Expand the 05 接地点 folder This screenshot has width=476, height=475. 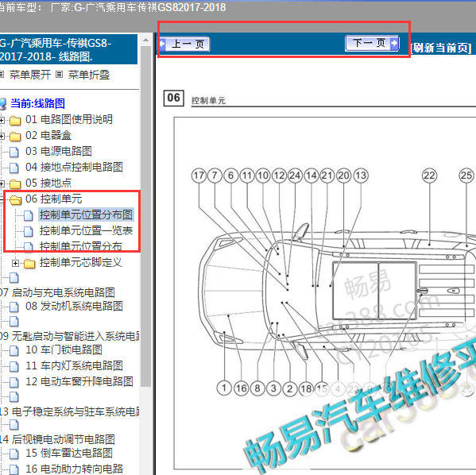[2, 184]
